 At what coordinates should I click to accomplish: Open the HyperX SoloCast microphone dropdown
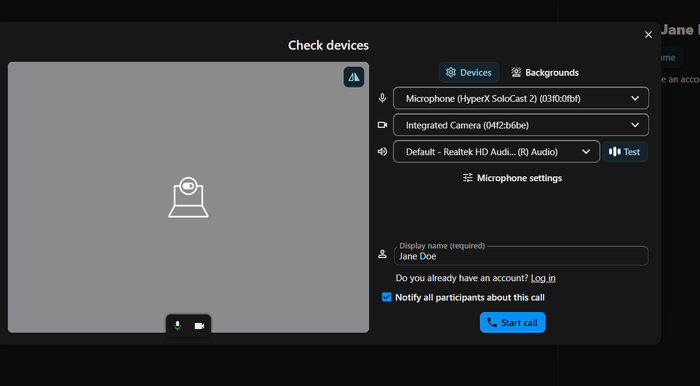[521, 98]
